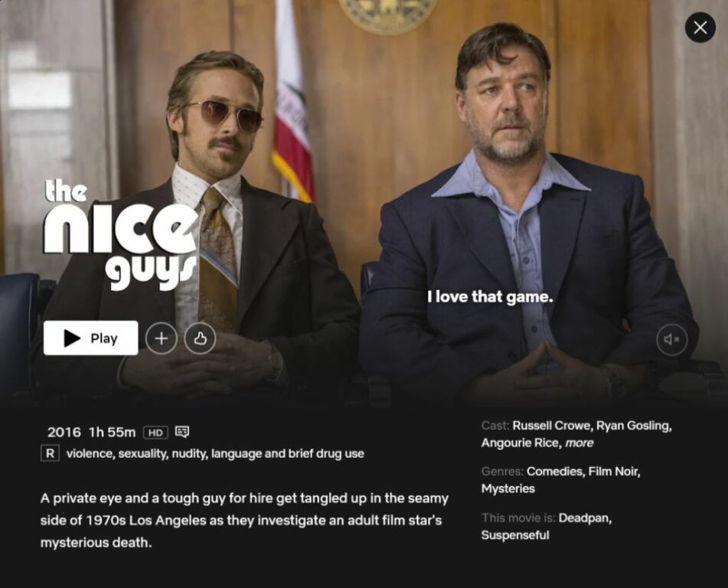Viewport: 728px width, 588px height.
Task: Rate the movie with thumbs up icon
Action: (200, 338)
